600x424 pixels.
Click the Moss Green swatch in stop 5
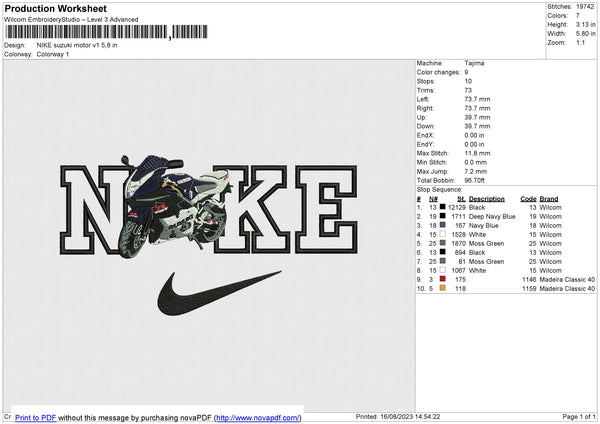[443, 243]
